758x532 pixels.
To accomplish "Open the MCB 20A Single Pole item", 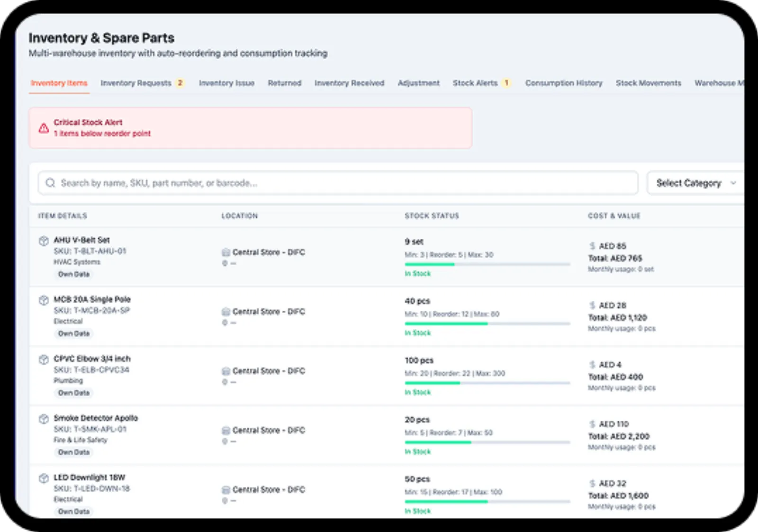I will (92, 299).
